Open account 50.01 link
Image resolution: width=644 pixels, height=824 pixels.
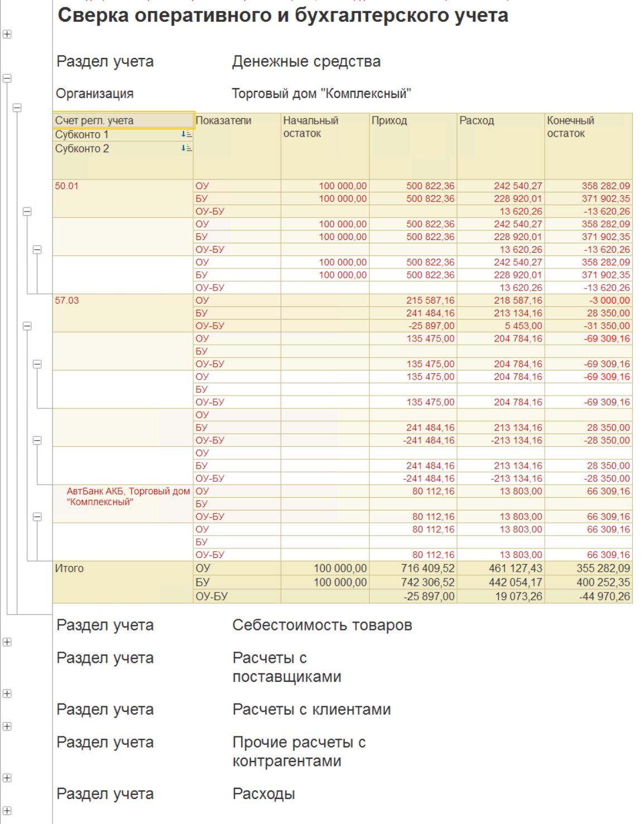point(67,186)
